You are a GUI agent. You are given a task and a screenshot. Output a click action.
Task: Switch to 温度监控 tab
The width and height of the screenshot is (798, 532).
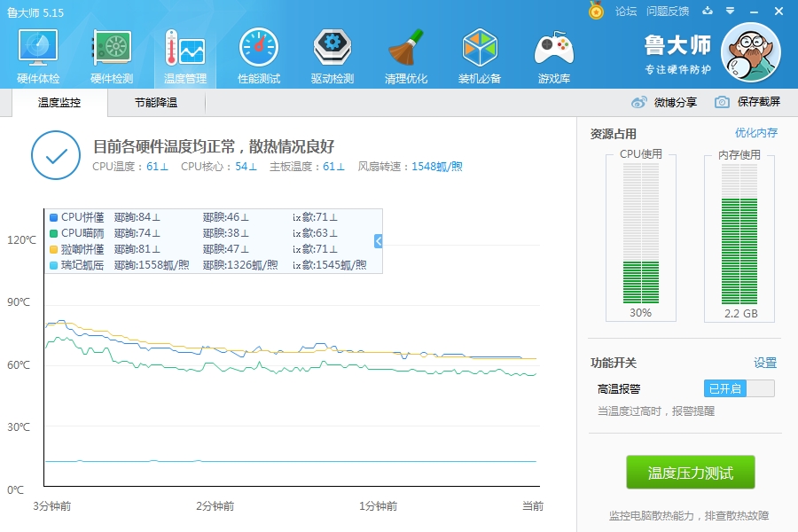coord(59,102)
